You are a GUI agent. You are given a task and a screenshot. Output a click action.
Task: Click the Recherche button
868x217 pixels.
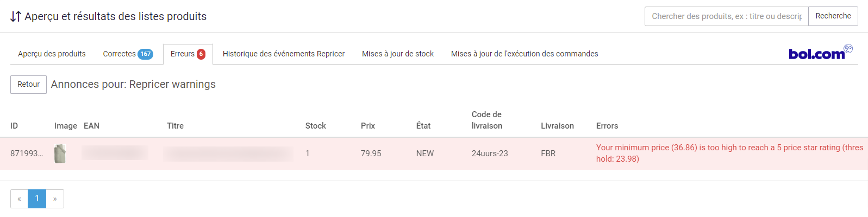click(x=833, y=16)
